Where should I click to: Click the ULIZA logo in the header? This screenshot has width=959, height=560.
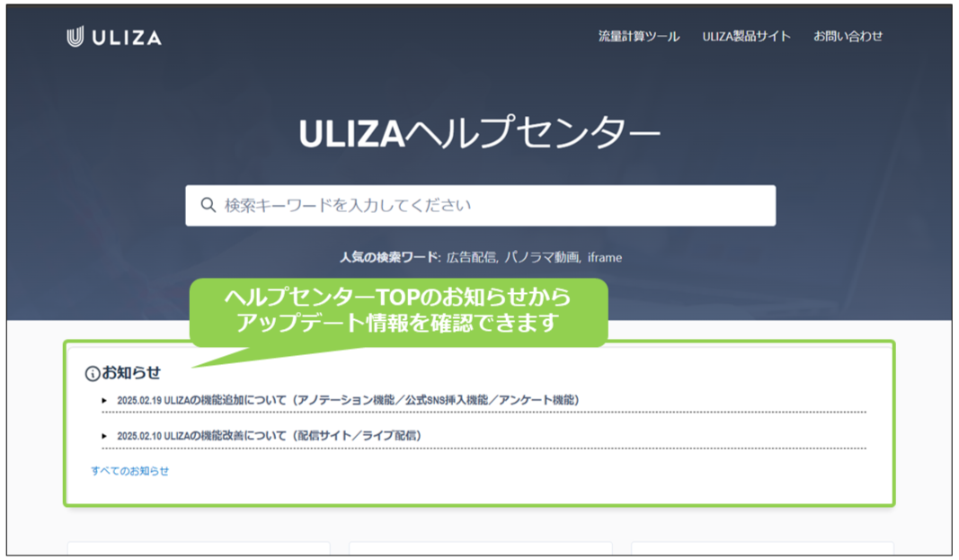pos(114,37)
